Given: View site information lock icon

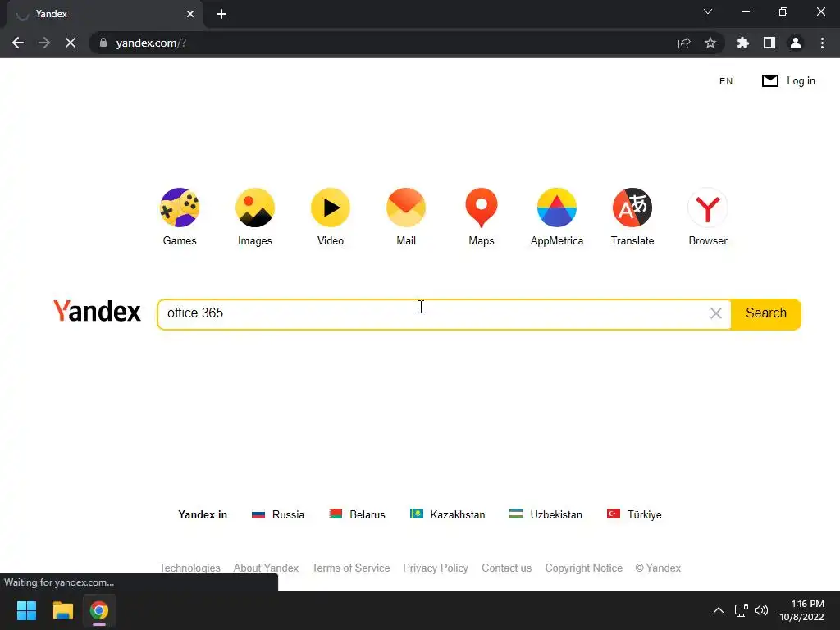Looking at the screenshot, I should tap(103, 43).
